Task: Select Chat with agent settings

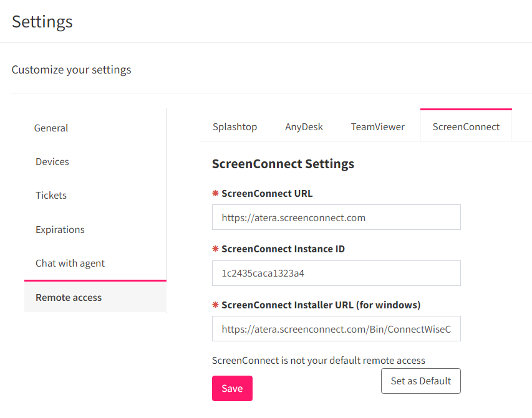Action: click(x=70, y=263)
